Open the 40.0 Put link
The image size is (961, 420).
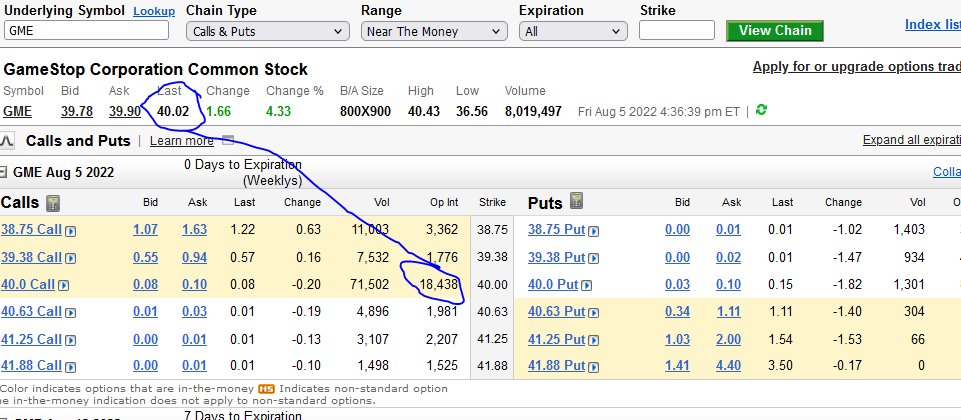pos(553,284)
